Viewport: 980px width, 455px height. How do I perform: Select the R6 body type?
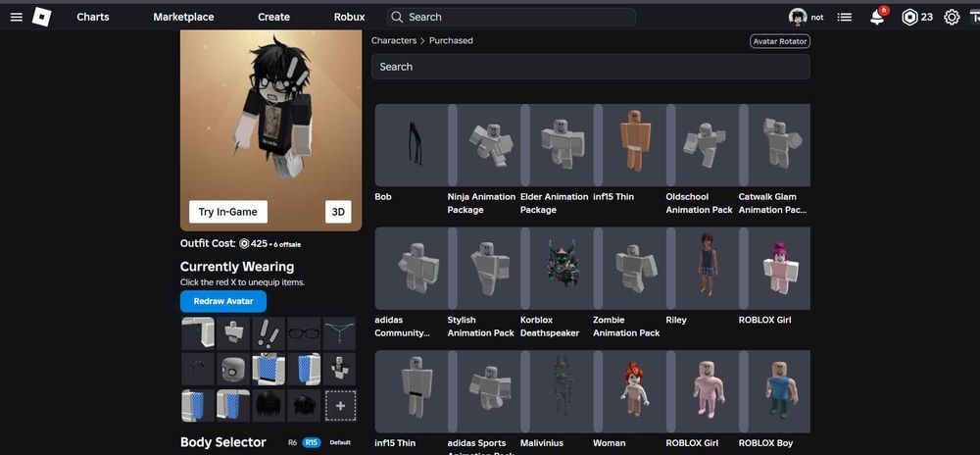(292, 442)
